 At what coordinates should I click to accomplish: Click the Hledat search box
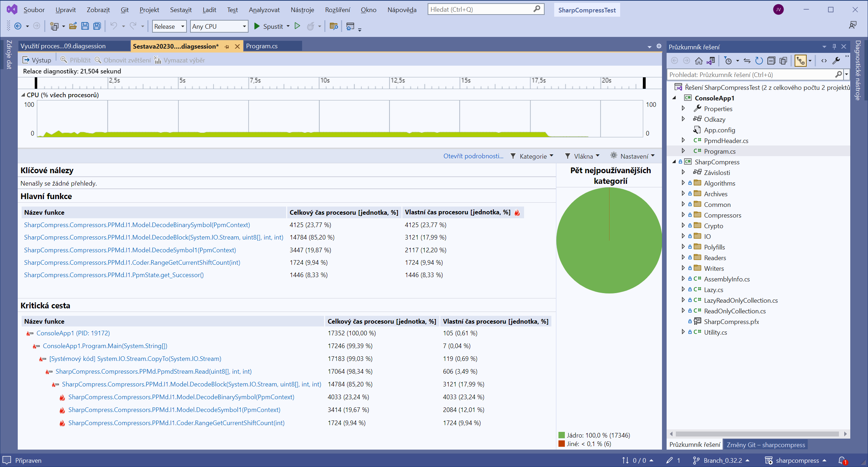click(x=482, y=9)
